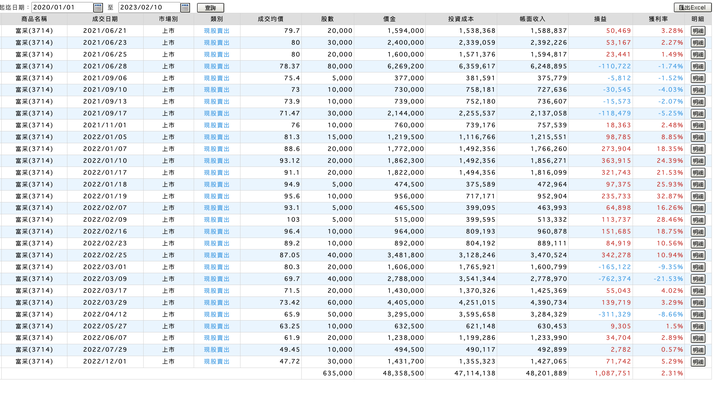Click 現股賣出 link in the 2022/02/07 row

point(216,208)
